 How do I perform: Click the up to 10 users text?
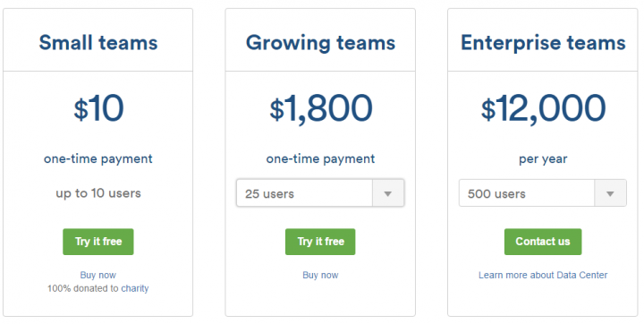(98, 193)
